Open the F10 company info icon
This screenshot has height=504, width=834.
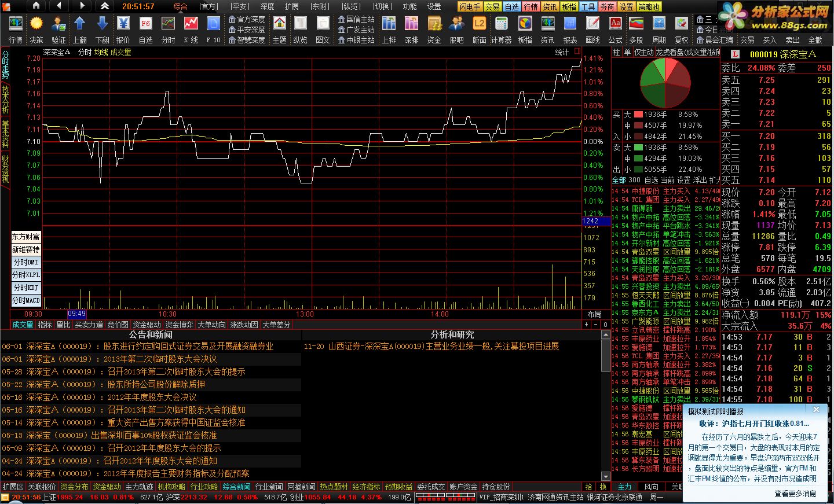tap(213, 30)
